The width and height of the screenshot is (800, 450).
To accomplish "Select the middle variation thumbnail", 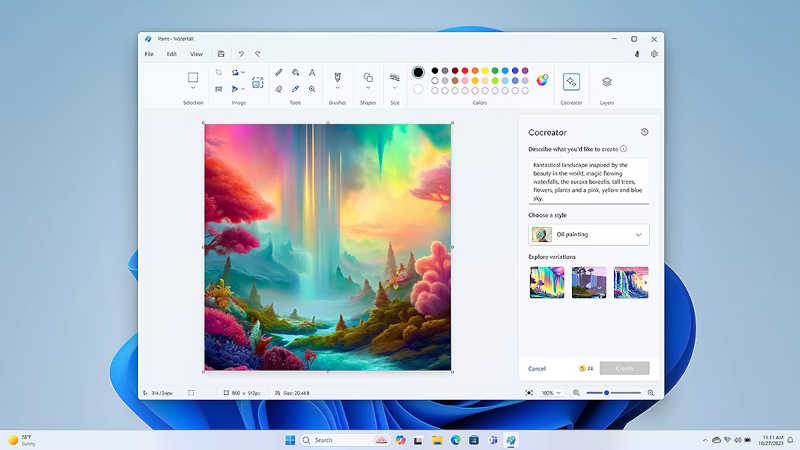I will pos(589,282).
